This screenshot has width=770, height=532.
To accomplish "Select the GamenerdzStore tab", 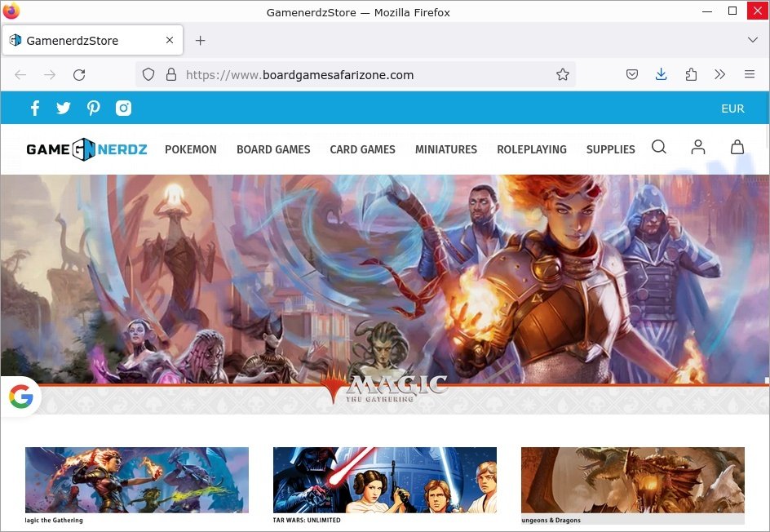I will pyautogui.click(x=93, y=40).
